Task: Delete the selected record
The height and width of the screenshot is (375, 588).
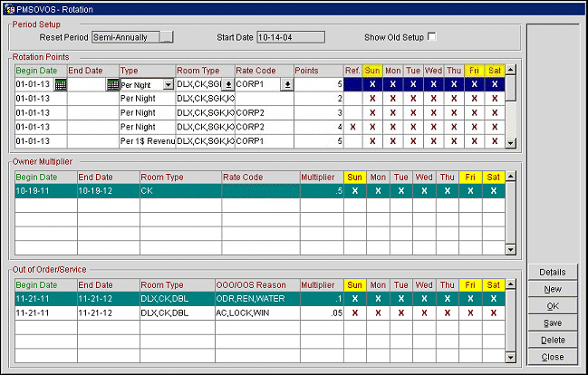Action: 553,340
